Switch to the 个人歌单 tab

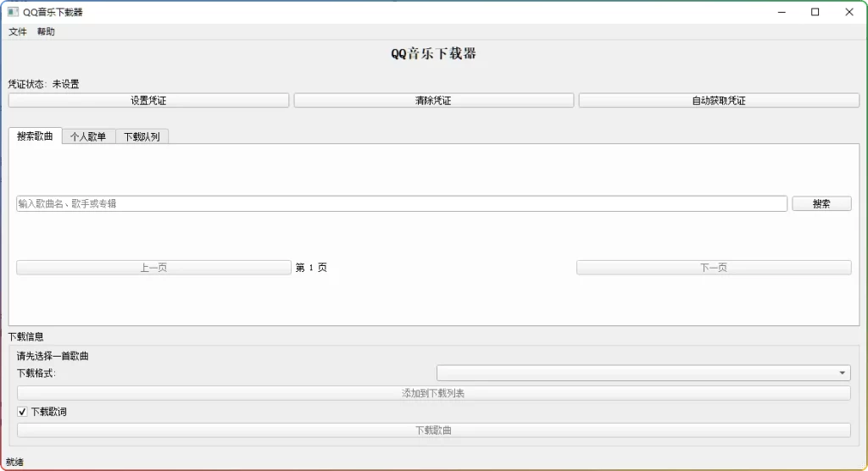(x=88, y=136)
